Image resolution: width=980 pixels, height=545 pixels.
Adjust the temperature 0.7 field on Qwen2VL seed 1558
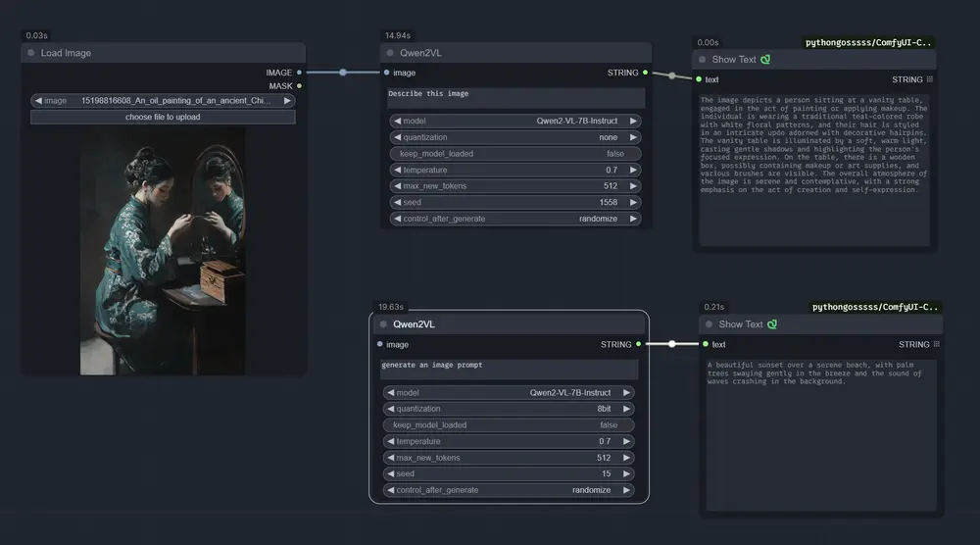[515, 170]
